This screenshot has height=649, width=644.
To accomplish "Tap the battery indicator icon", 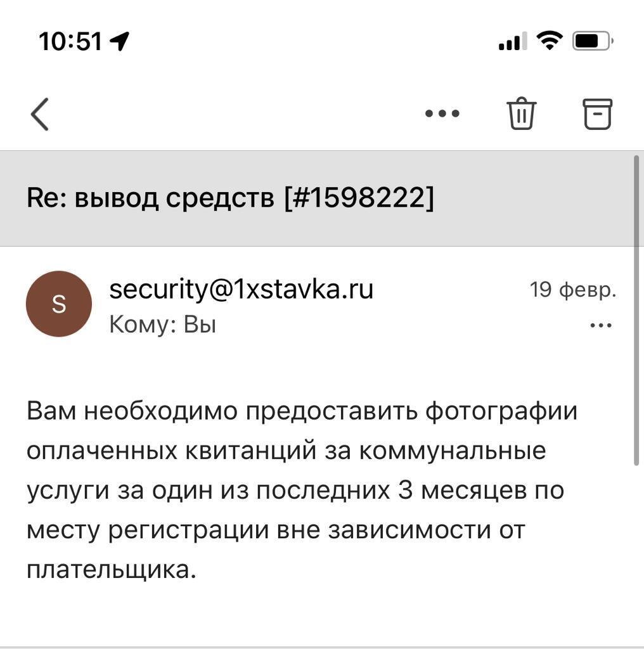I will click(x=592, y=42).
